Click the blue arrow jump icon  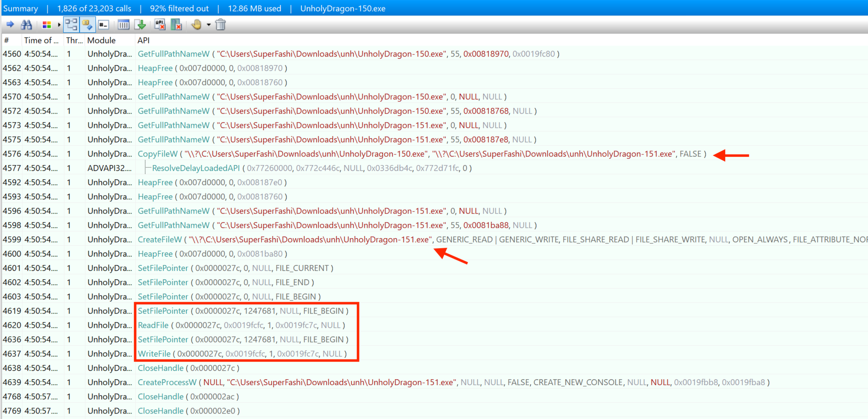[10, 25]
